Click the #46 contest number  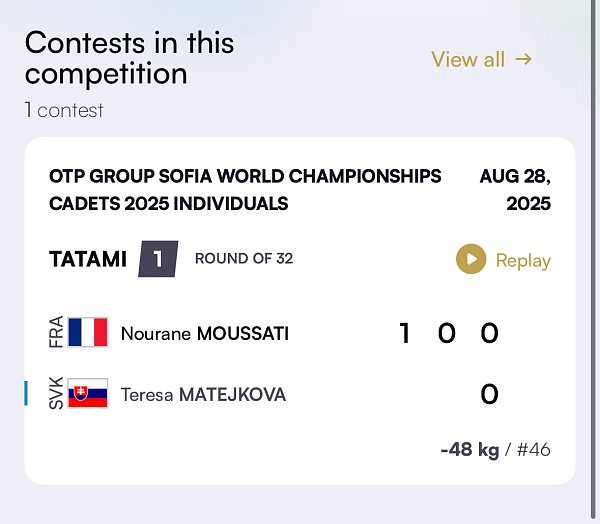pyautogui.click(x=533, y=449)
